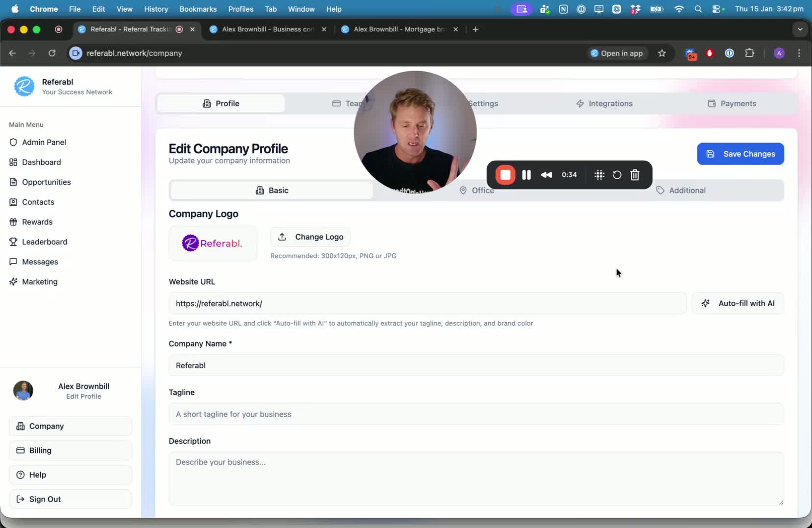Click the site info icon in address bar
The height and width of the screenshot is (528, 812).
pyautogui.click(x=75, y=53)
